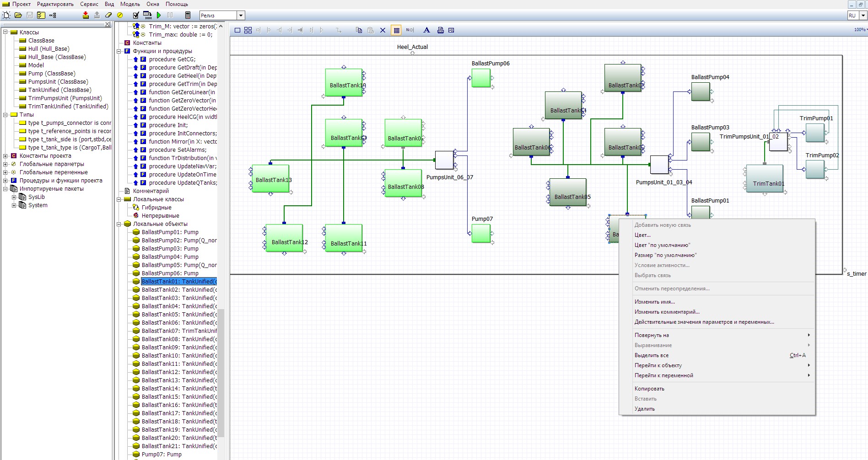
Task: Collapse the Классы tree node
Action: [5, 32]
